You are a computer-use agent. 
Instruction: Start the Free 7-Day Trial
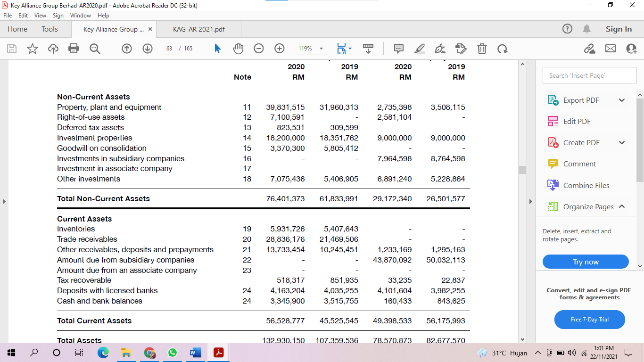[x=590, y=320]
